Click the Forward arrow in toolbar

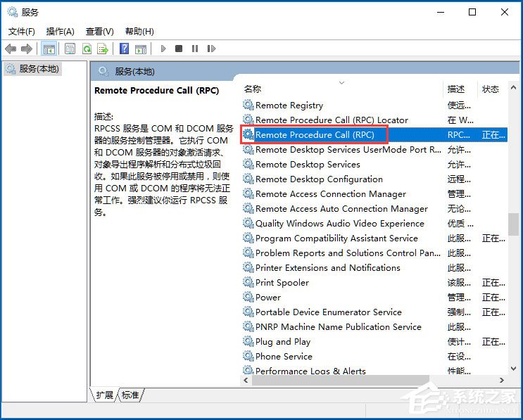coord(27,49)
